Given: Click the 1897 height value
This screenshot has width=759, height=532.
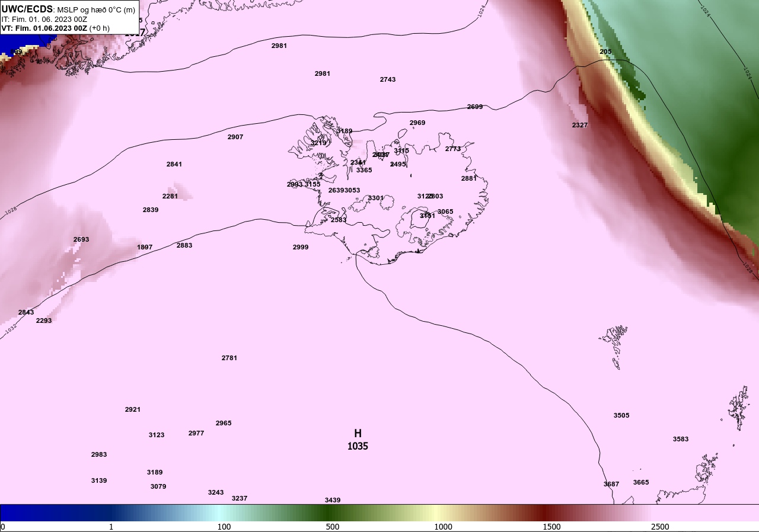Looking at the screenshot, I should (x=145, y=247).
